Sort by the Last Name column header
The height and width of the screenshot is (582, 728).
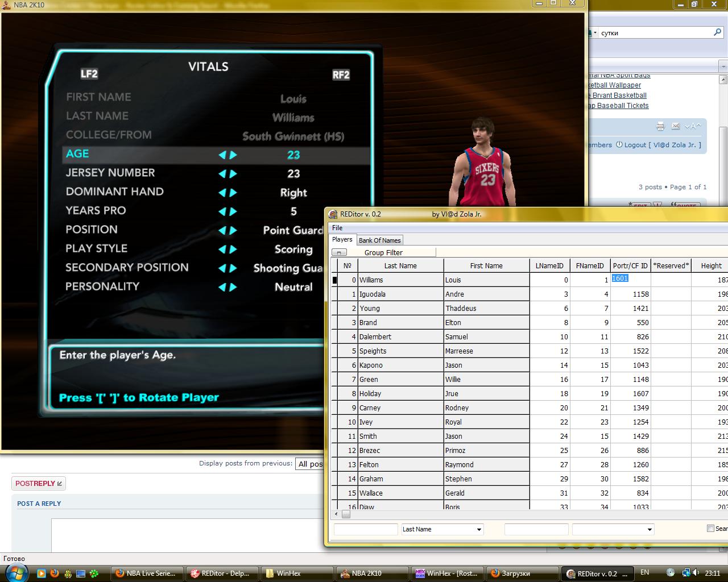click(400, 265)
